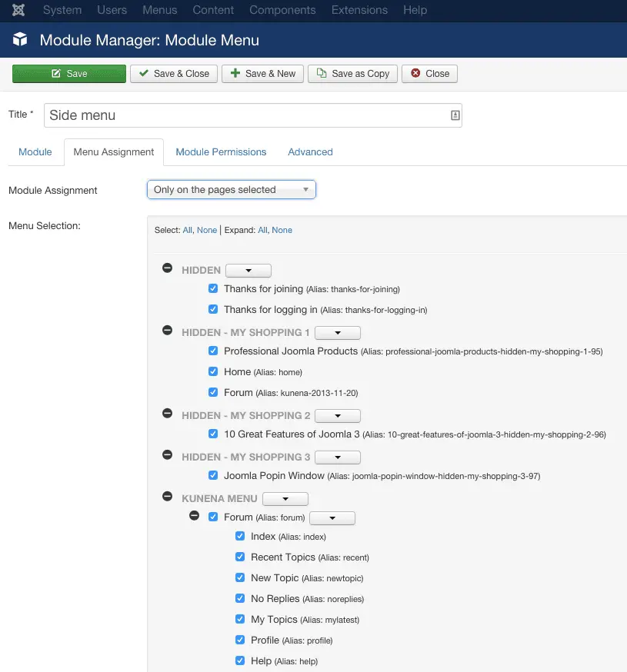Collapse the Forum (Alias: forum) subtree minus icon

(195, 516)
